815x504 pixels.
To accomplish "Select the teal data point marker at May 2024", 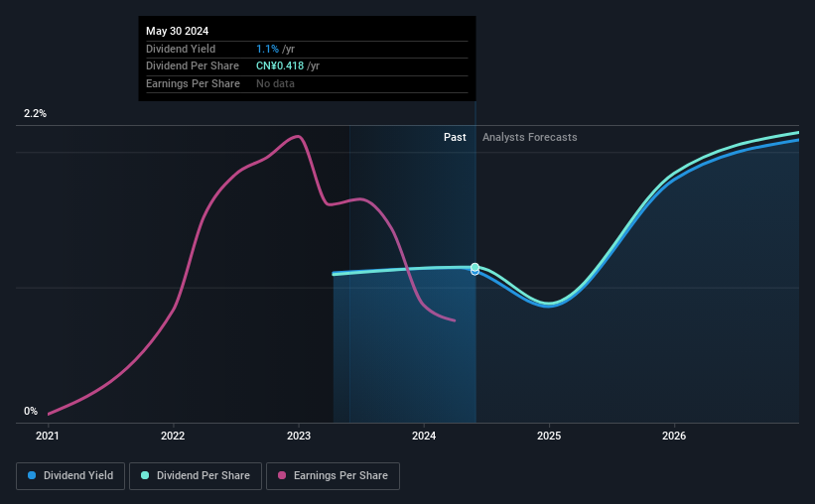I will (475, 267).
